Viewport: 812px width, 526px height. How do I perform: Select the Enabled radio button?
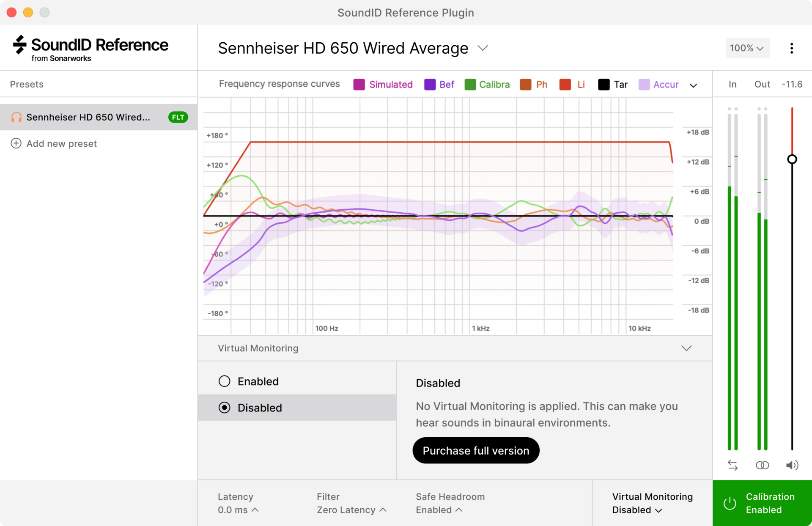tap(225, 381)
